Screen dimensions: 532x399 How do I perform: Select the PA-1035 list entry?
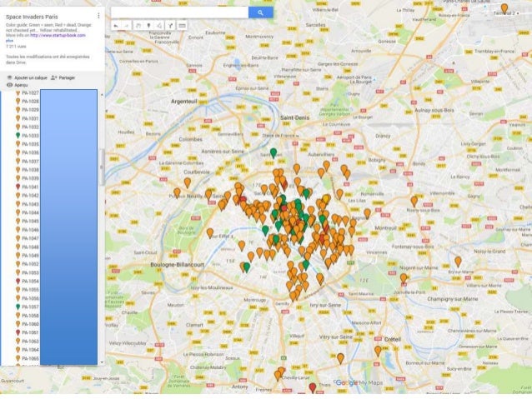pos(28,144)
